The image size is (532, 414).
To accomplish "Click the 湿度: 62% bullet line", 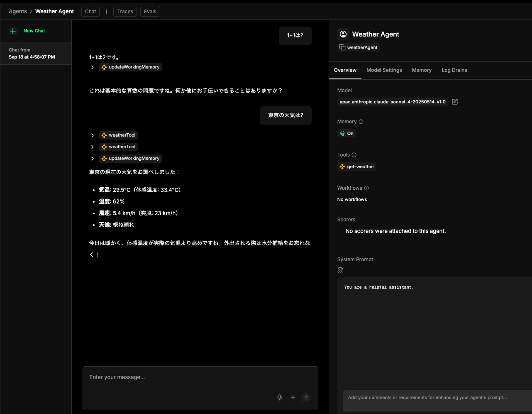I will pos(112,201).
